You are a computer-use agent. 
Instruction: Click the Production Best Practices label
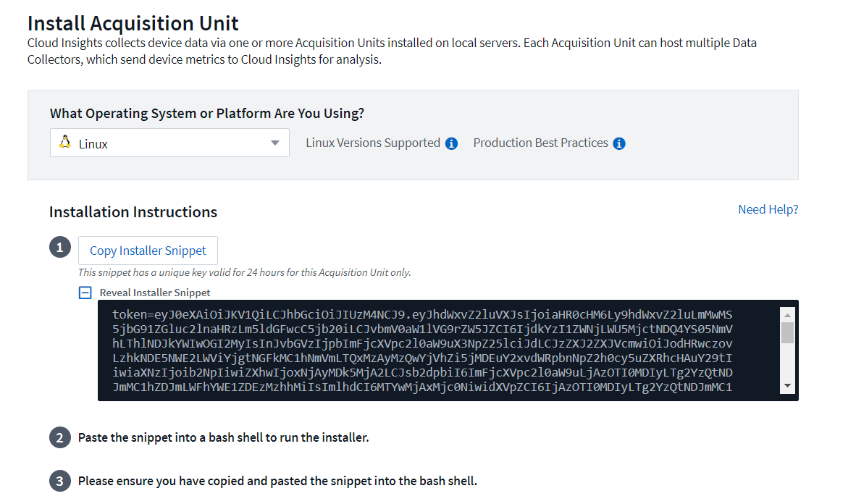tap(540, 143)
